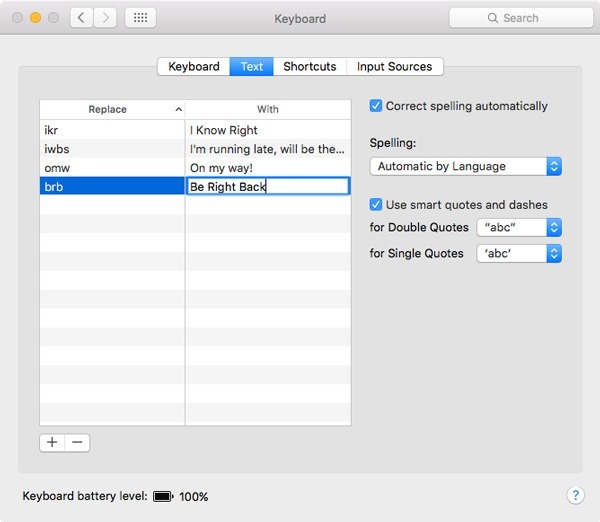Remove selected replacement with minus button
600x522 pixels.
[77, 442]
